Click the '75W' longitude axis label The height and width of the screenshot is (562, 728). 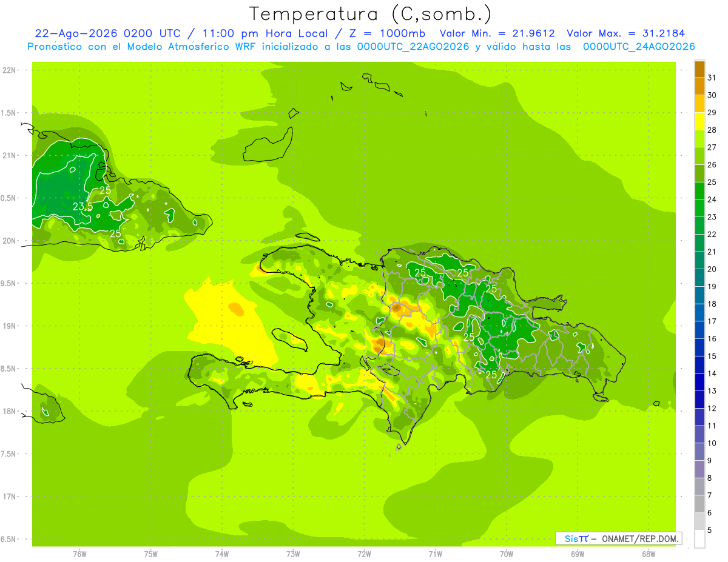coord(151,554)
